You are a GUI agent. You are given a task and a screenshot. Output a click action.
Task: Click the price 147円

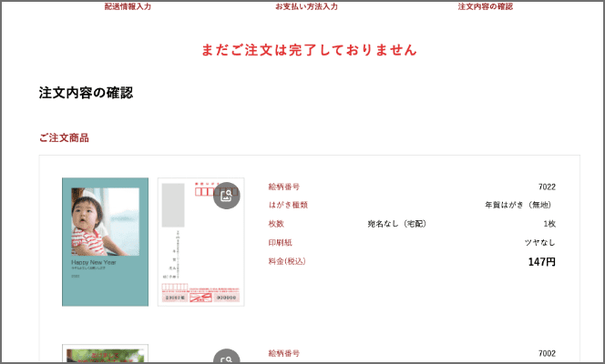point(542,262)
